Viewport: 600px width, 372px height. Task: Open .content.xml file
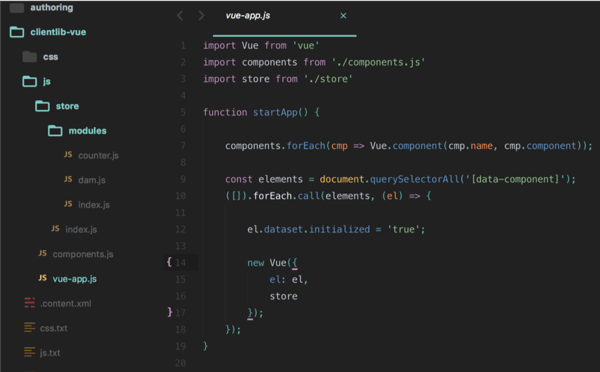click(x=66, y=303)
